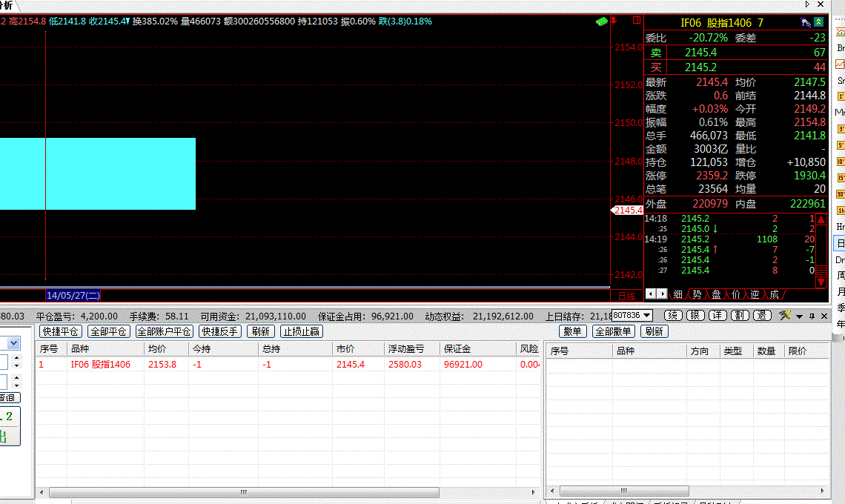
Task: Pin the trade panel with the pushpin icon
Action: point(812,316)
